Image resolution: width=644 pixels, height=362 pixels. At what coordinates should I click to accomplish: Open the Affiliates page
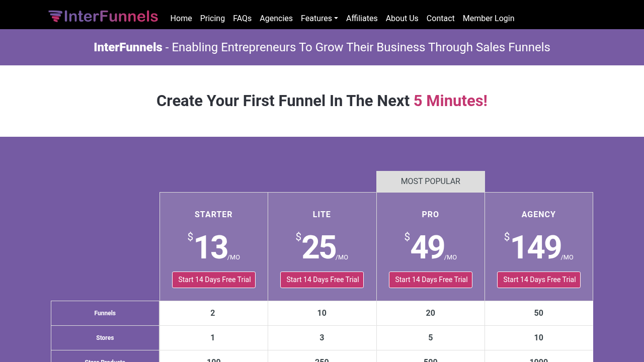[362, 18]
